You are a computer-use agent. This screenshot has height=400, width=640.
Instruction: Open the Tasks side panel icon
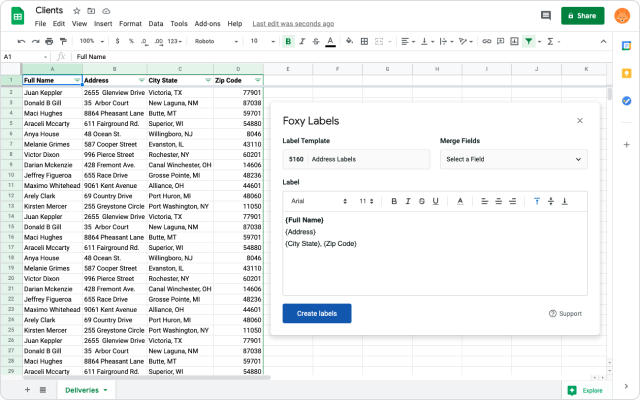pos(626,101)
